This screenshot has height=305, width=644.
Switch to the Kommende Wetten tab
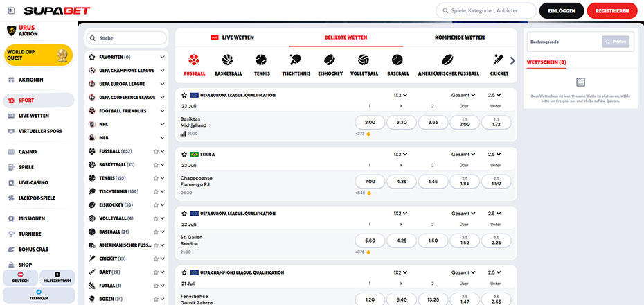460,37
